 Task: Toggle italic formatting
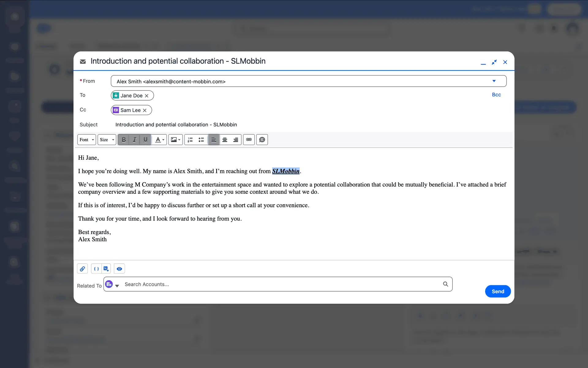coord(134,140)
